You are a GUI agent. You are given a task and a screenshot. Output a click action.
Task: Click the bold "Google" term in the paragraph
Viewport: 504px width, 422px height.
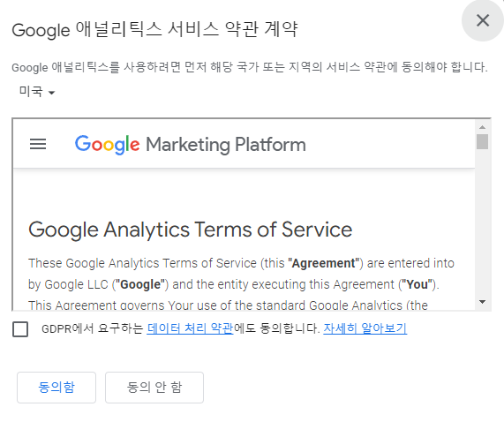tap(140, 284)
